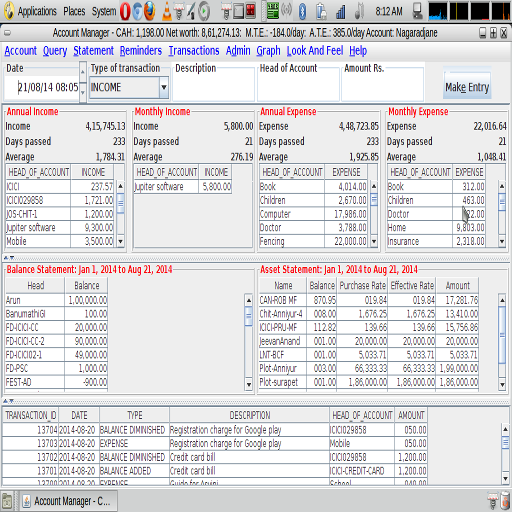
Task: Open the Statement menu
Action: 94,51
